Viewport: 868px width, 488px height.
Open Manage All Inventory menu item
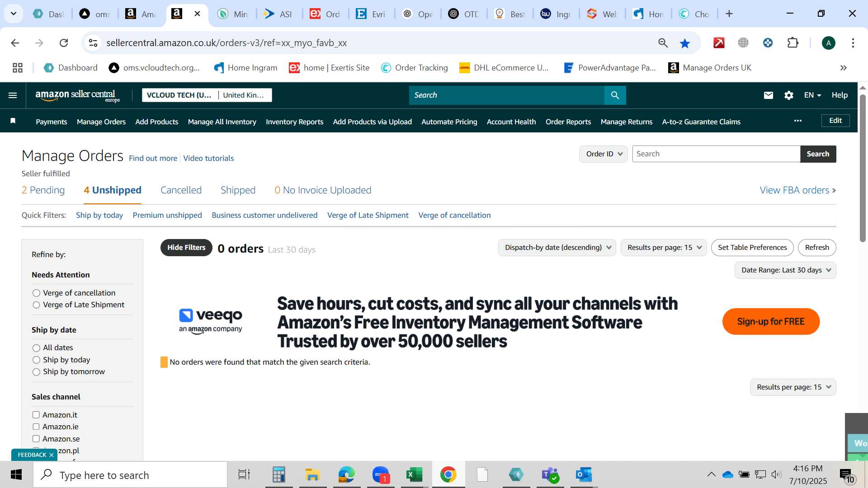pyautogui.click(x=222, y=122)
